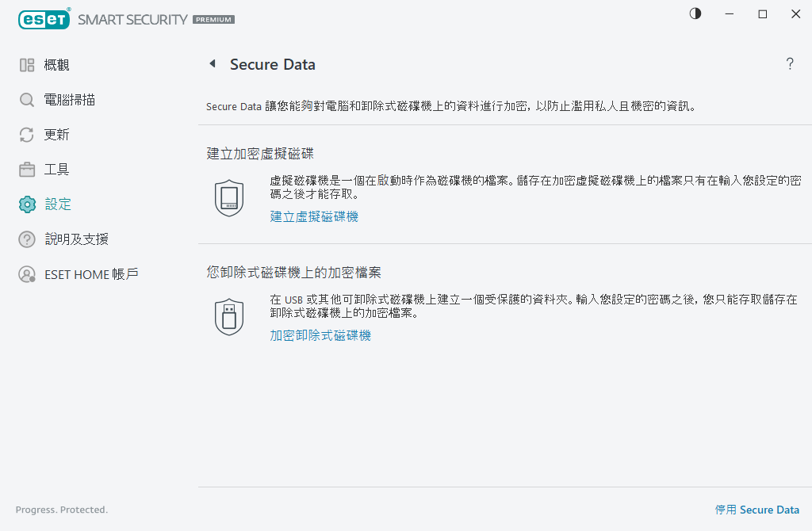Click the Progress. Protected. status text
The width and height of the screenshot is (812, 531).
(61, 510)
